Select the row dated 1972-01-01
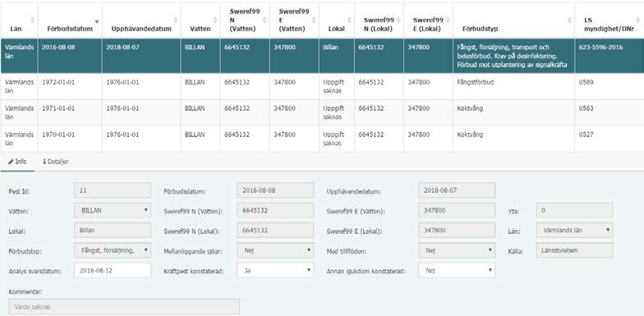This screenshot has height=316, width=644. (x=322, y=86)
